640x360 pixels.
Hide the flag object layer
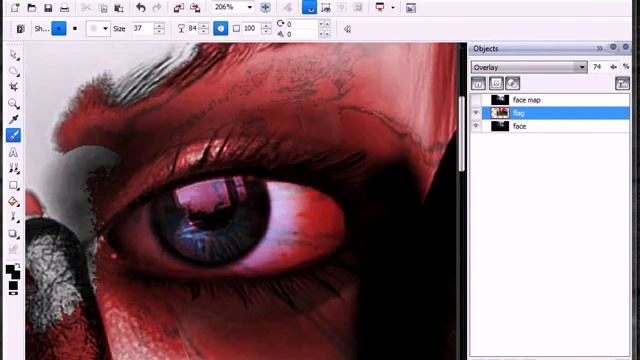pos(476,113)
